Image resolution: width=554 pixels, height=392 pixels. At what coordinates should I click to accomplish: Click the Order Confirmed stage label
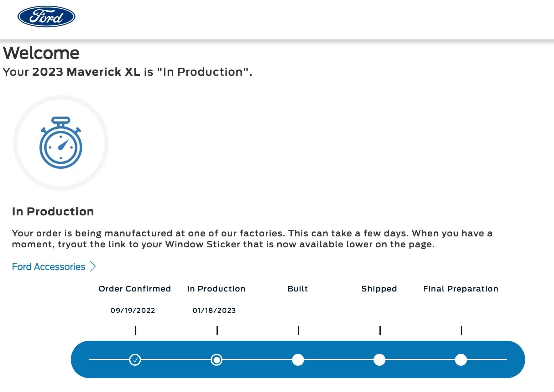(x=135, y=289)
